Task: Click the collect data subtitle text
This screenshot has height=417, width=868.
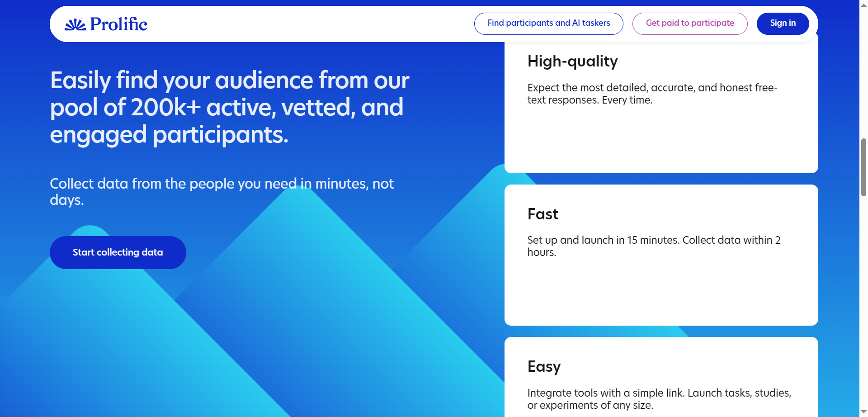Action: pyautogui.click(x=222, y=191)
